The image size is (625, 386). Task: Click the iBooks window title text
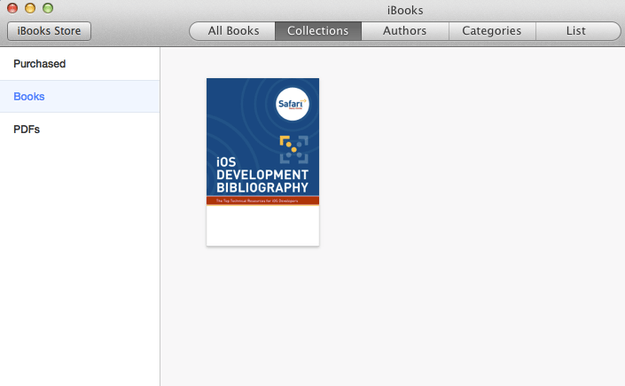coord(405,10)
